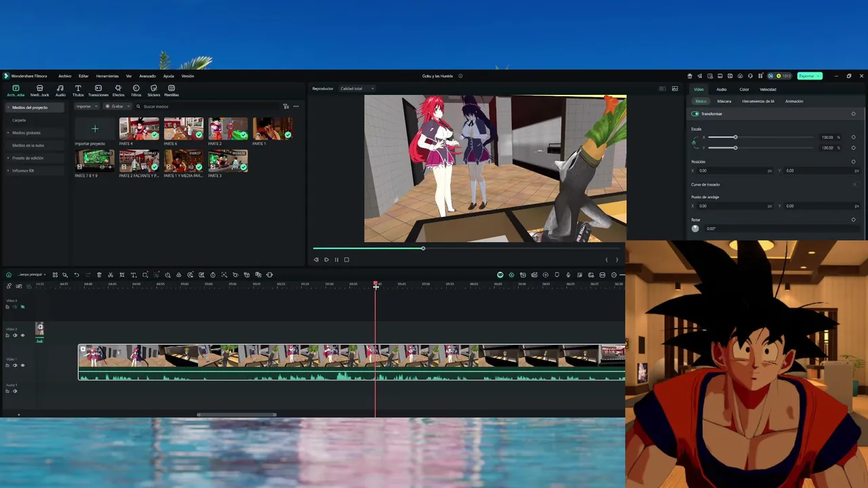Select Medios en la nube
The height and width of the screenshot is (488, 868).
28,146
